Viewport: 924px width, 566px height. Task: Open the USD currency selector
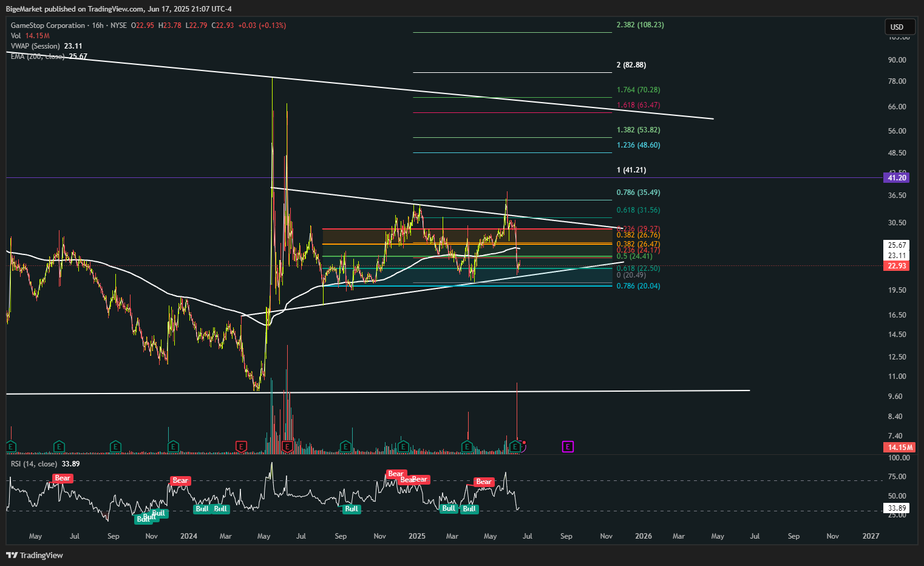pyautogui.click(x=900, y=27)
